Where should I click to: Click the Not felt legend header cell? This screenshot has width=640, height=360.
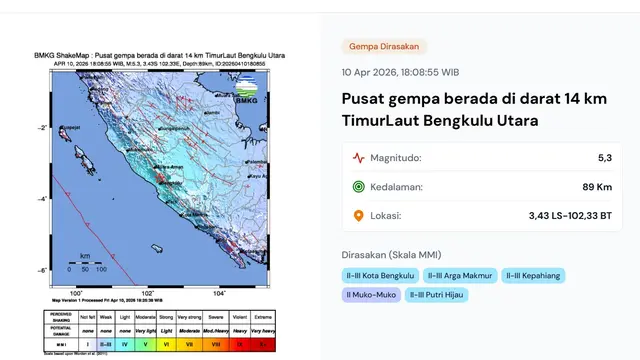click(x=87, y=317)
